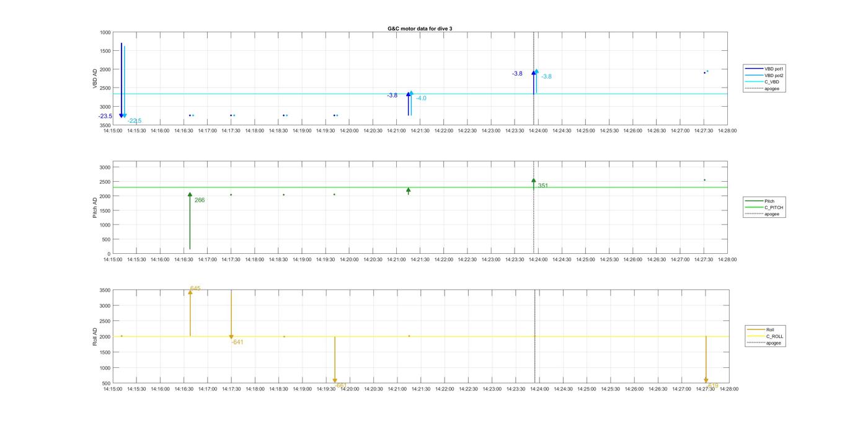Select the C_PITCH legend entry
The width and height of the screenshot is (868, 430).
click(764, 207)
